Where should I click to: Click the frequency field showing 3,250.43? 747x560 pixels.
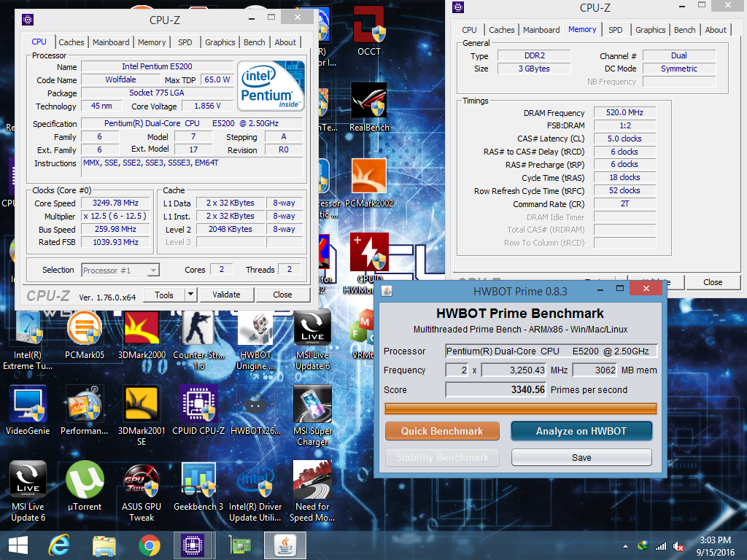coord(514,370)
